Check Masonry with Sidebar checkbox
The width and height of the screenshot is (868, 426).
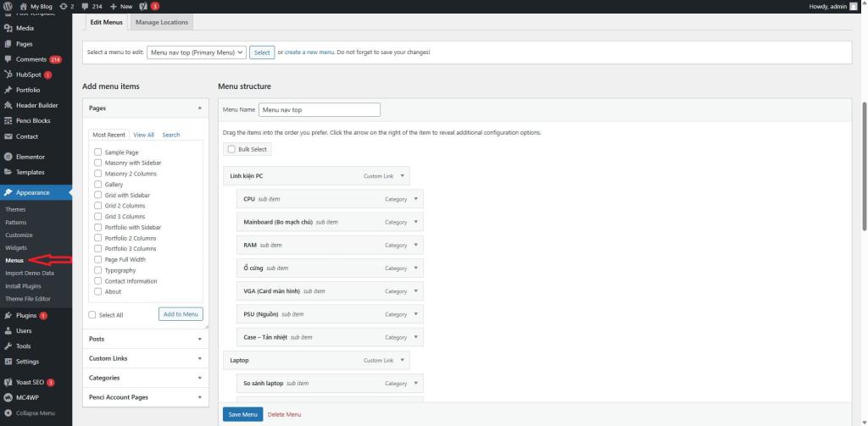(x=98, y=163)
